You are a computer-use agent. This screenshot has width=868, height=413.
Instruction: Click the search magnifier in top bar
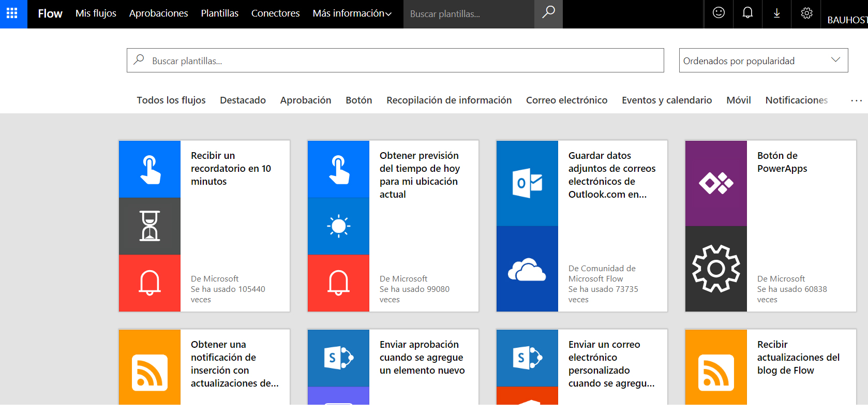[548, 12]
